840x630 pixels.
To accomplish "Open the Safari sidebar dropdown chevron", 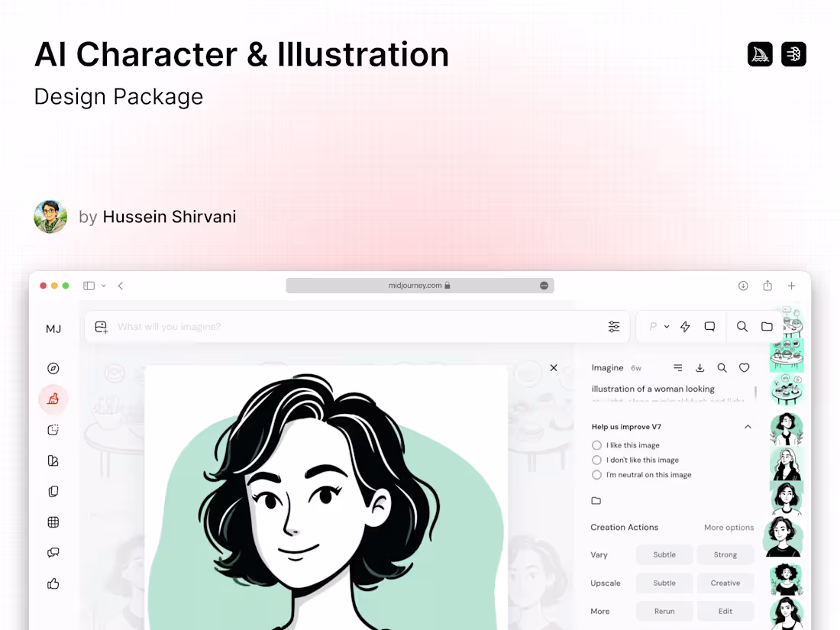I will [104, 286].
